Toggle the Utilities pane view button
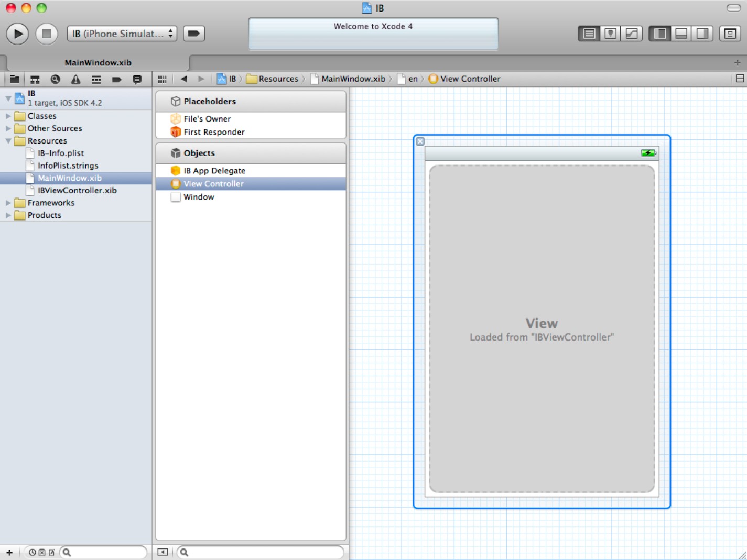This screenshot has width=747, height=560. point(702,34)
